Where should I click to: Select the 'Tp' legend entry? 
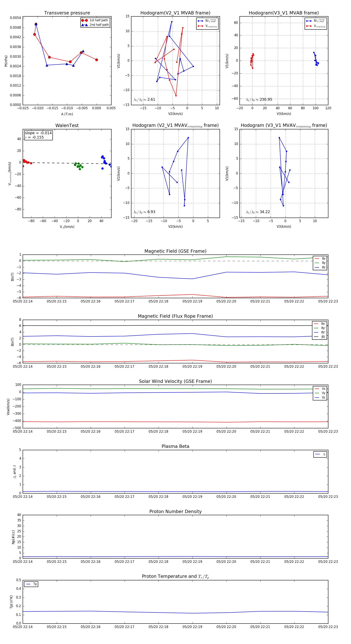31,584
